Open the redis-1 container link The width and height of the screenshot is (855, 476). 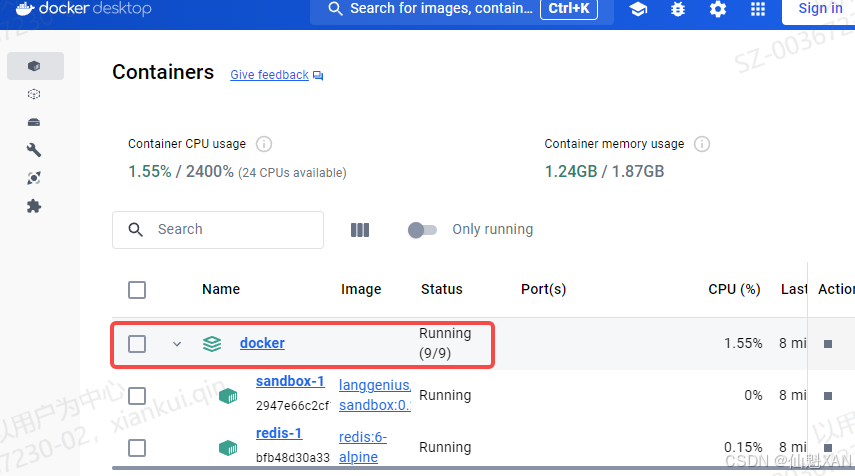pyautogui.click(x=279, y=433)
